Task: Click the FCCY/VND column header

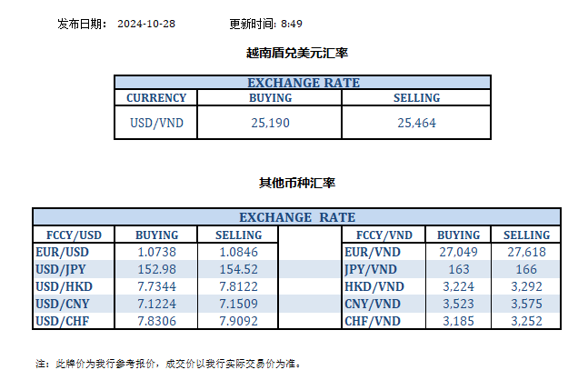Action: 378,235
